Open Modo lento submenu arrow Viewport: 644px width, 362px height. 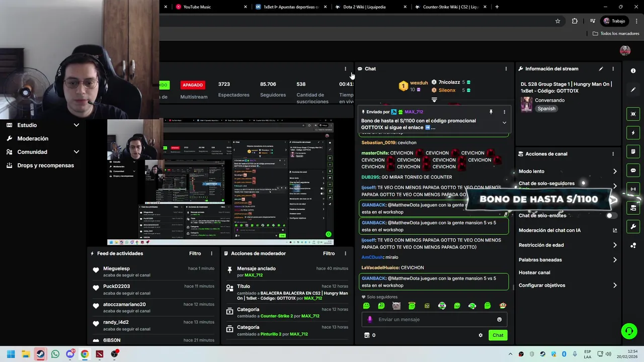615,171
